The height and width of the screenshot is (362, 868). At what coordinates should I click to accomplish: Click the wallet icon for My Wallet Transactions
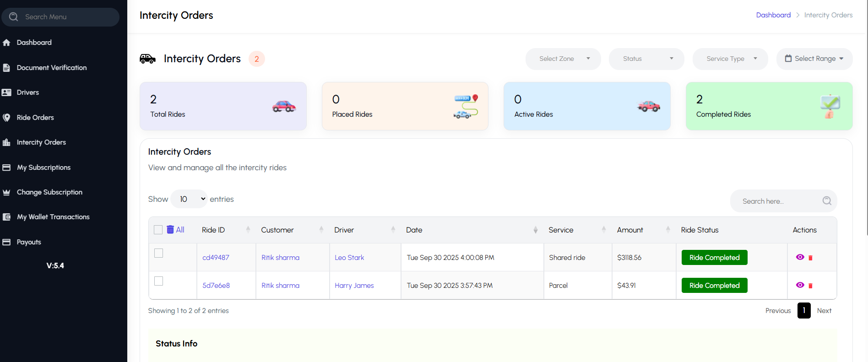pos(6,217)
